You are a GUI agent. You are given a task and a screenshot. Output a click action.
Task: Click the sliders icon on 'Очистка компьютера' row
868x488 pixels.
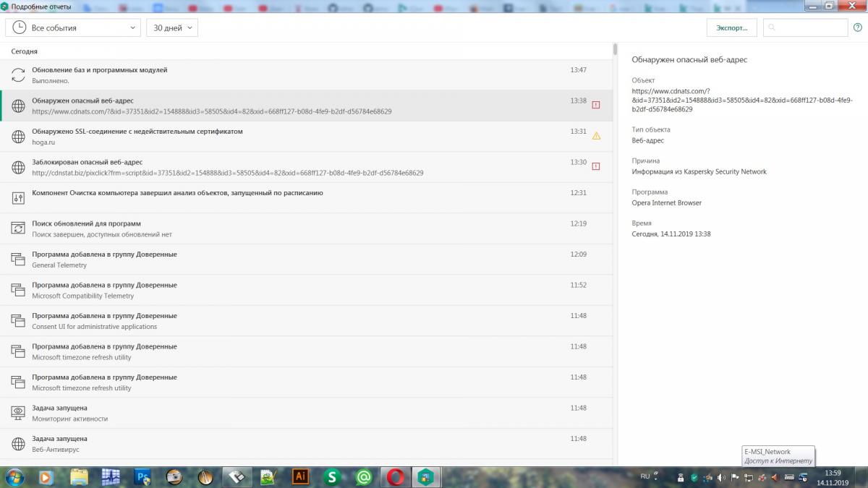(x=18, y=197)
